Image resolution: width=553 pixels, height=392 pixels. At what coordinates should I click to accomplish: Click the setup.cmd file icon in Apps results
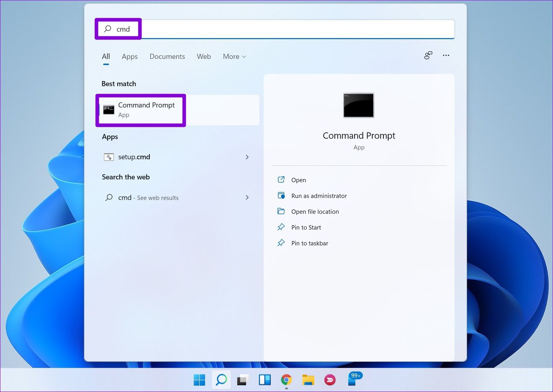109,157
